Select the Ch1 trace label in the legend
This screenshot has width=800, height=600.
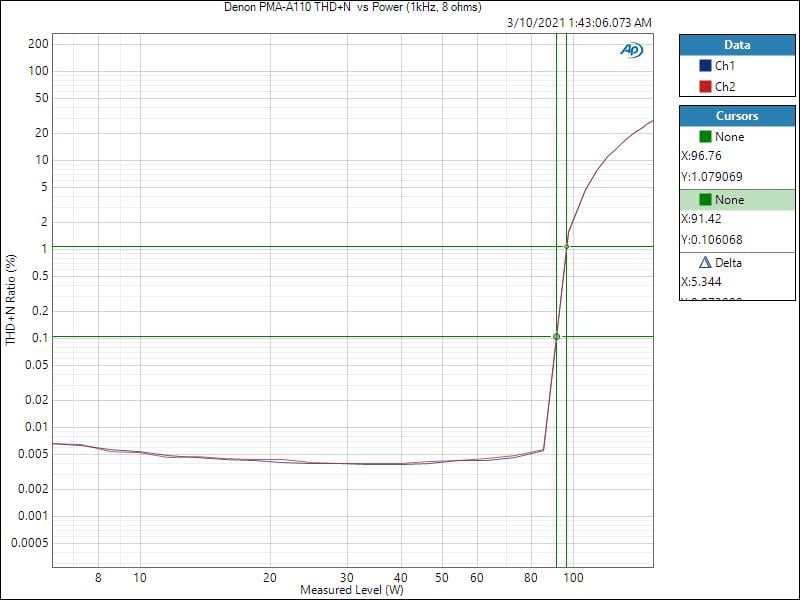(725, 65)
